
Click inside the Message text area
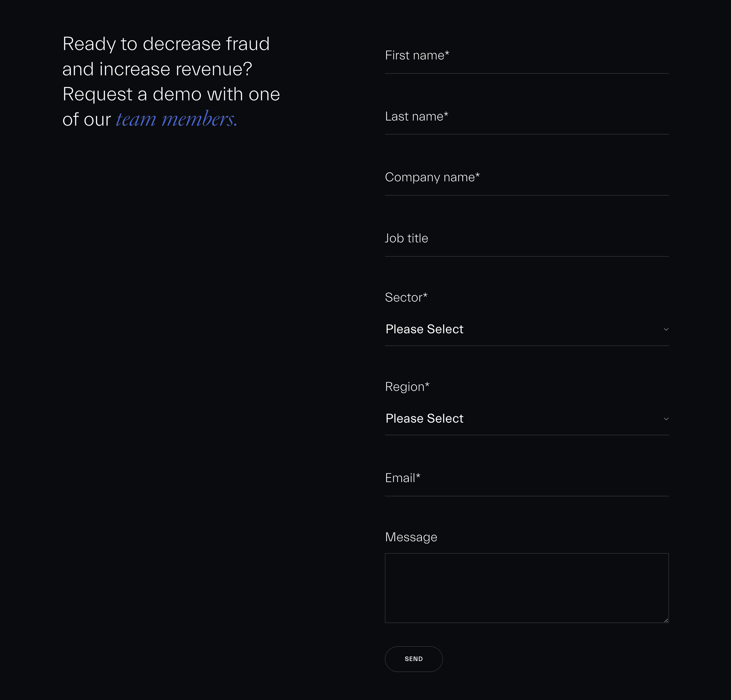pyautogui.click(x=527, y=588)
